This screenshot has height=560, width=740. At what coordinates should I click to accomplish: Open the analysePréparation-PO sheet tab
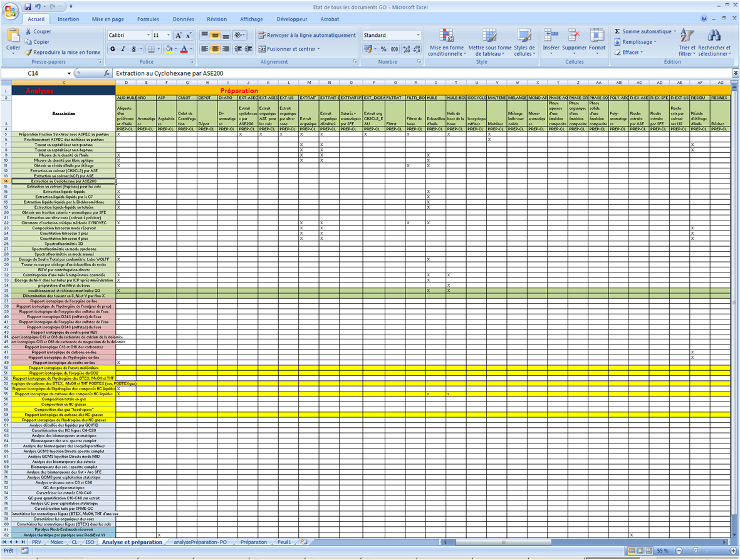(x=201, y=542)
